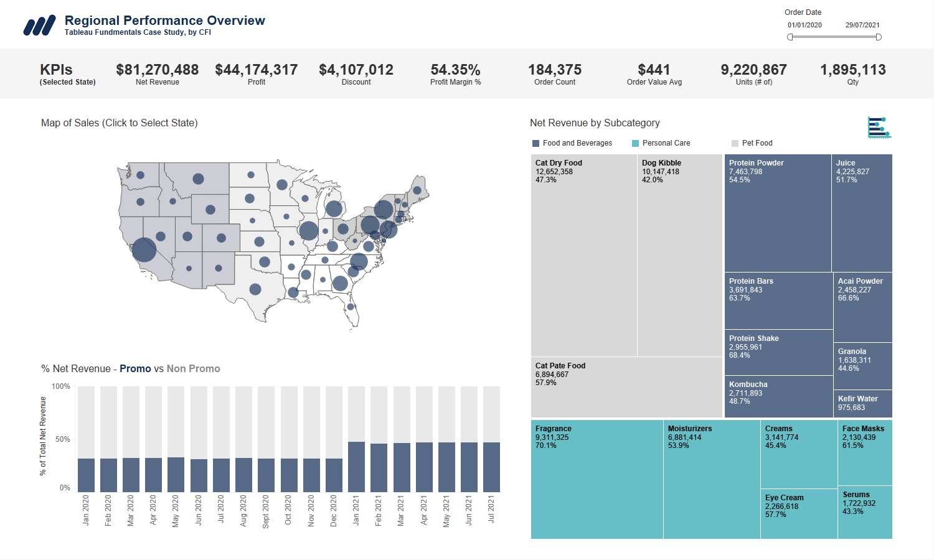The width and height of the screenshot is (934, 560).
Task: Click the bar chart view switch icon
Action: pos(879,127)
